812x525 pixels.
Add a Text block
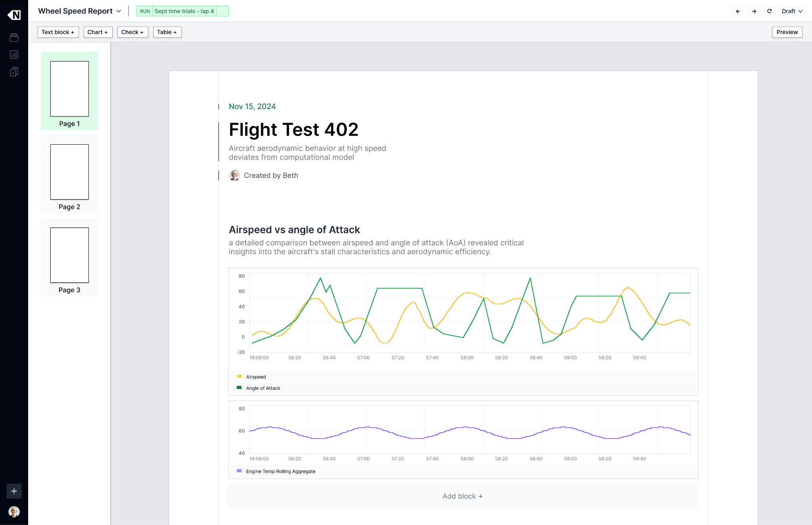pyautogui.click(x=58, y=32)
